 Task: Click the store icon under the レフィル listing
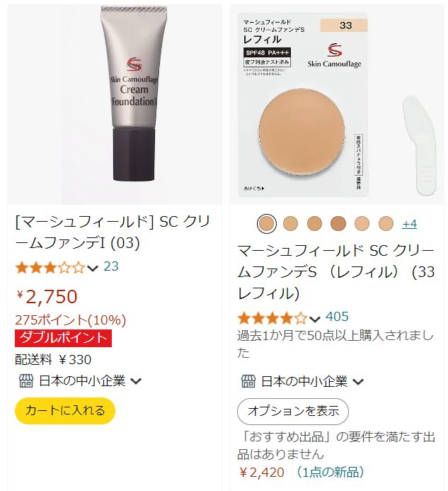point(248,381)
